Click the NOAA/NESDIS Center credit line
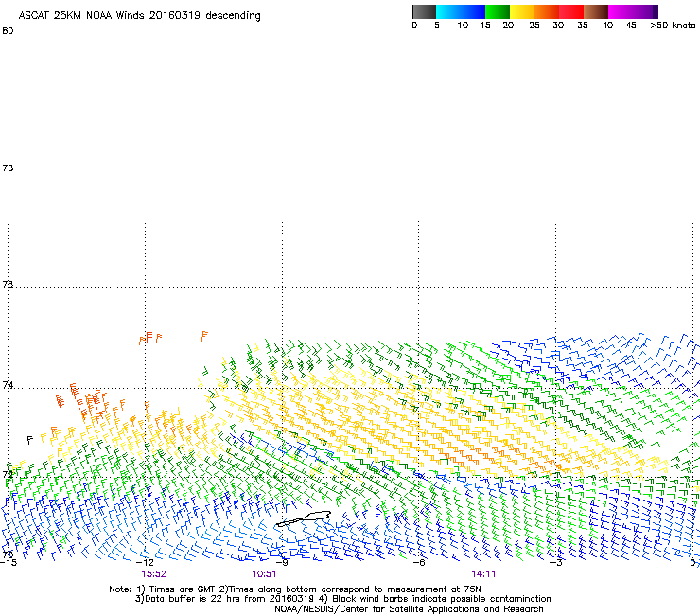Viewport: 700px width, 615px height. (409, 609)
